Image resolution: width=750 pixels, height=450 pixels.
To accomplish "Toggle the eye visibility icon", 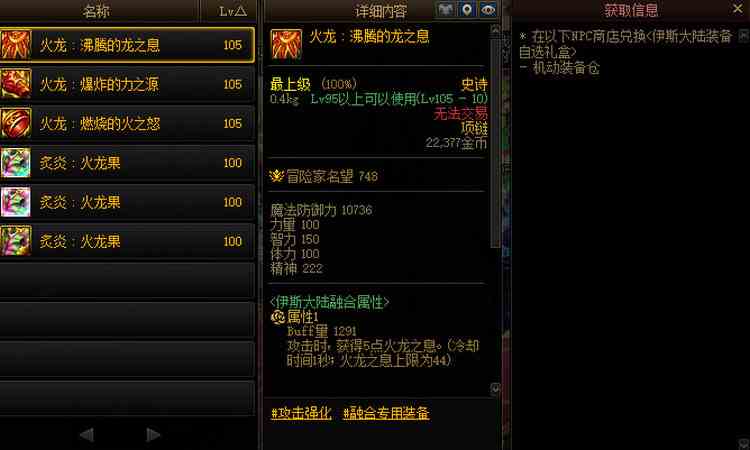I will pos(488,10).
